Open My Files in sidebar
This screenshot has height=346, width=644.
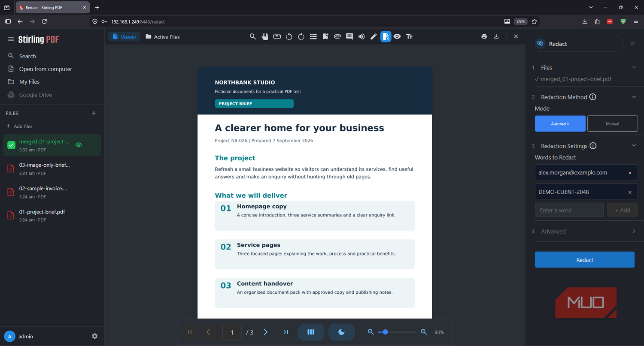click(x=29, y=82)
